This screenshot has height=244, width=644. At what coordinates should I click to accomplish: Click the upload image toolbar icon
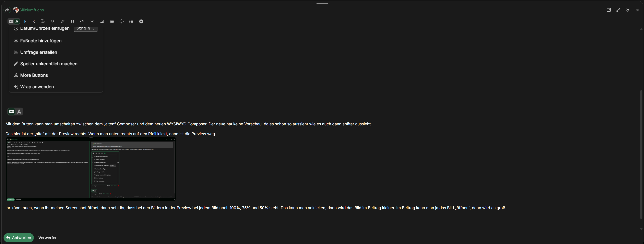tap(102, 21)
